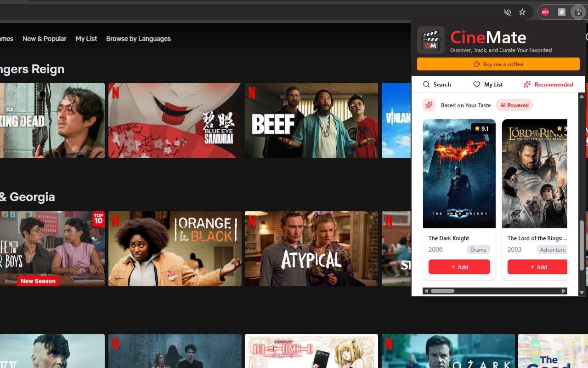Image resolution: width=588 pixels, height=368 pixels.
Task: Open the ABP Adblock Plus extension
Action: 545,12
